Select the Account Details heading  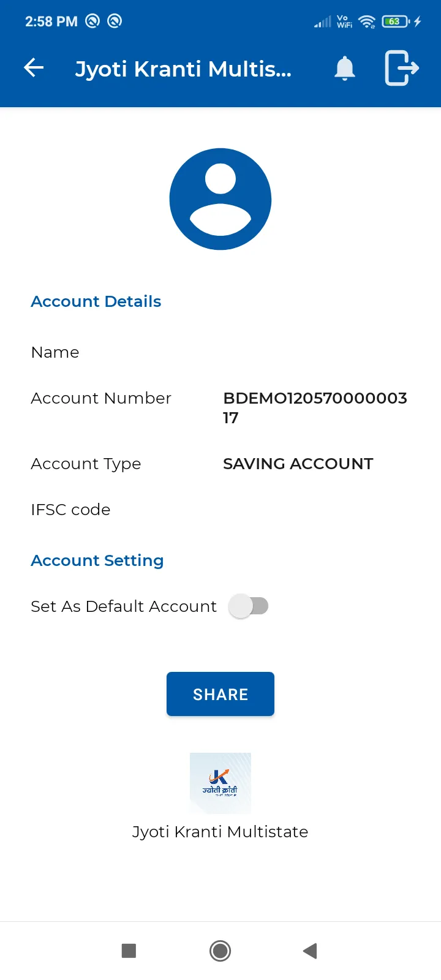[x=96, y=301]
